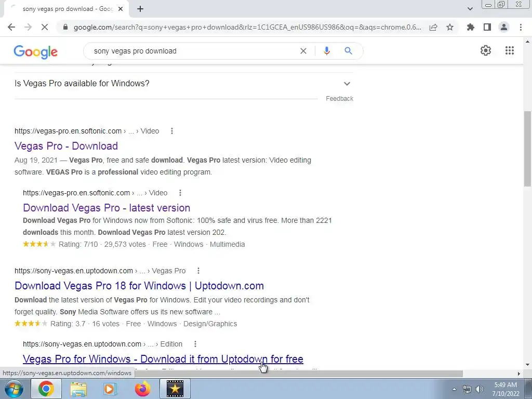Open Google quick settings gear
The width and height of the screenshot is (532, 399).
pos(486,50)
